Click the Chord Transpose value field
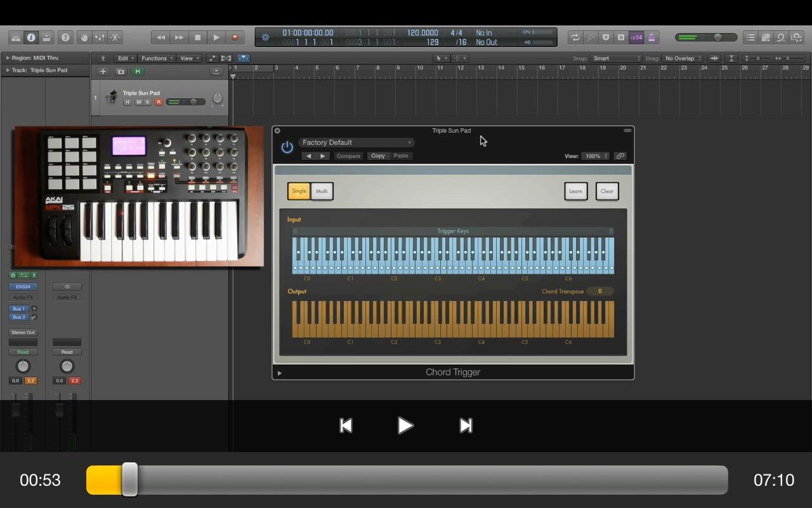 [x=599, y=291]
